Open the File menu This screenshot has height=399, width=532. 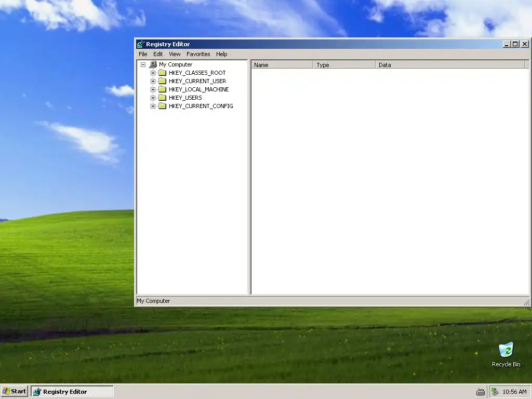tap(143, 54)
